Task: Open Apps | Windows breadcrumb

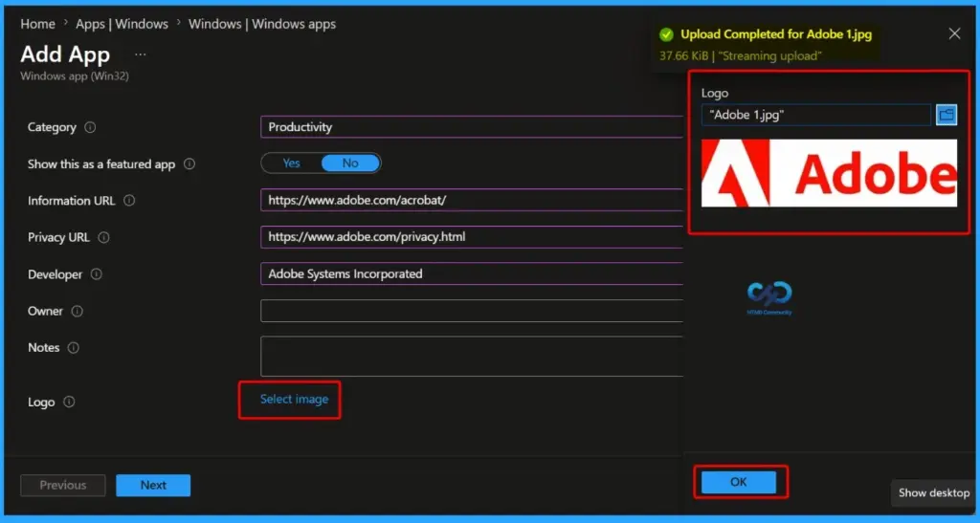Action: [x=122, y=24]
